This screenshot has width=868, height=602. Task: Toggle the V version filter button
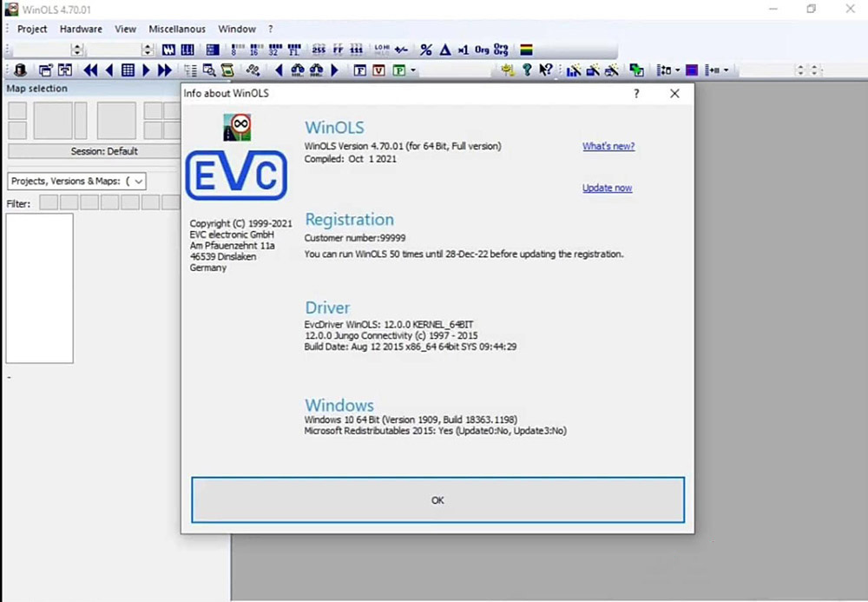[x=378, y=70]
